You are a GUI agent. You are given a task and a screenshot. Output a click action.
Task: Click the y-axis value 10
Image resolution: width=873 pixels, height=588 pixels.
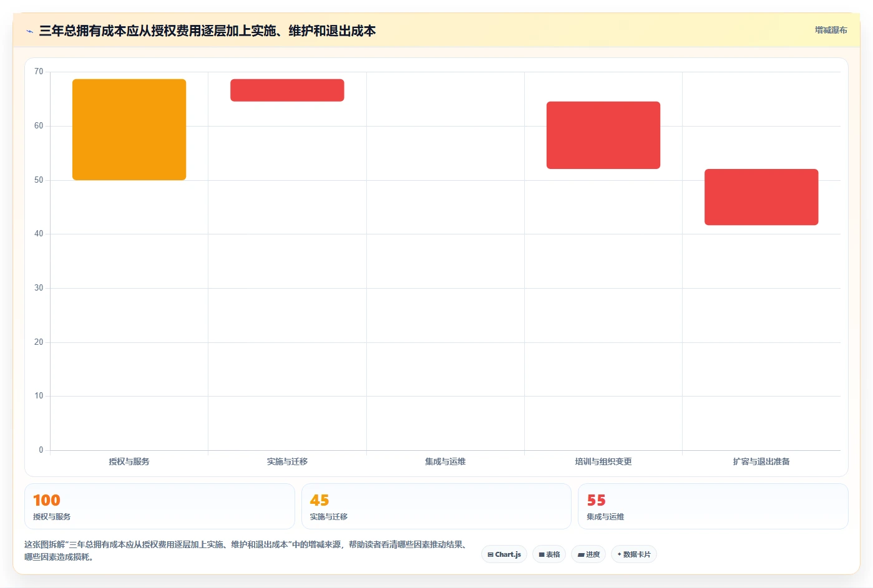coord(39,396)
